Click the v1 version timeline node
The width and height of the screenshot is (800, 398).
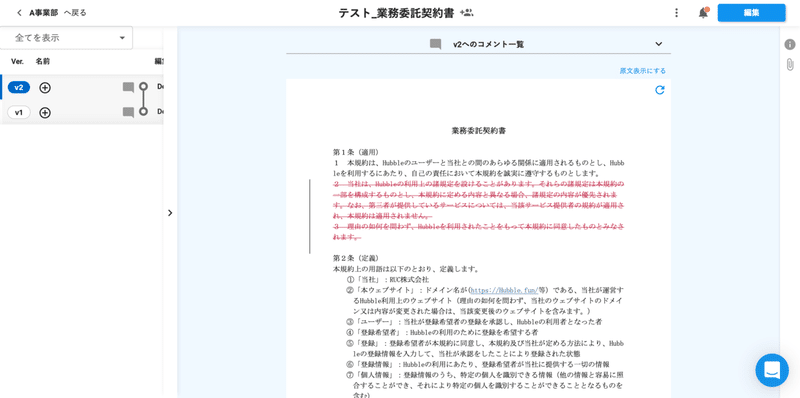click(143, 111)
